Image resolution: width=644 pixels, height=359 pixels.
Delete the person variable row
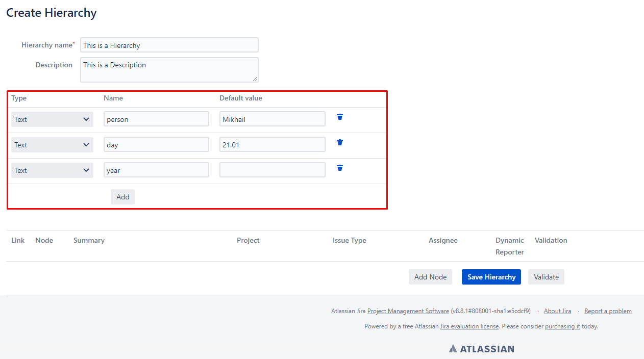tap(340, 117)
